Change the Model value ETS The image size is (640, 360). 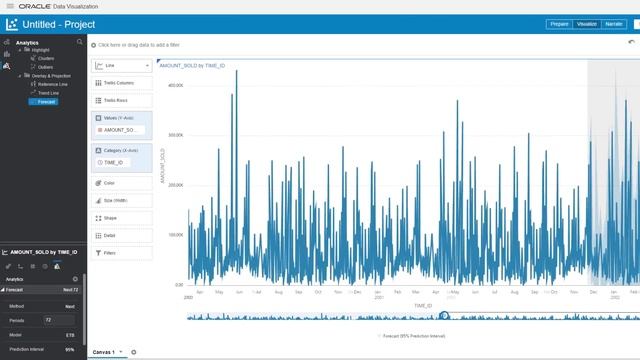pos(70,335)
